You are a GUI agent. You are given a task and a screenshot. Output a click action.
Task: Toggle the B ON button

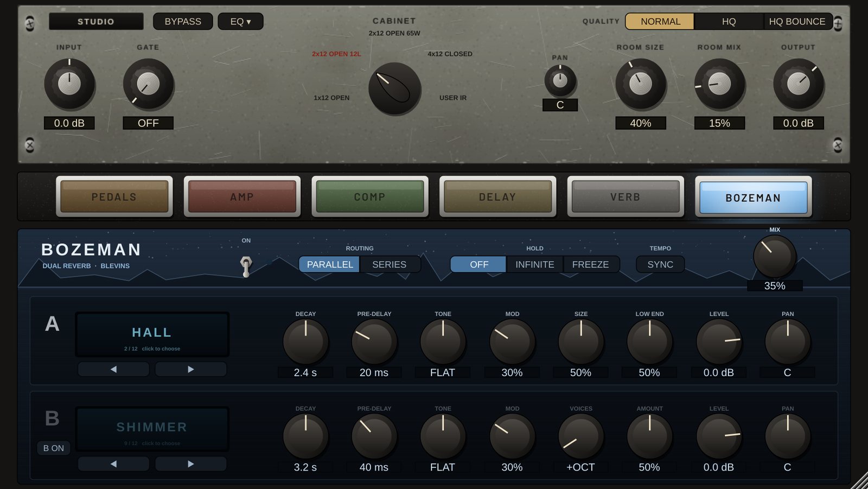click(x=54, y=448)
